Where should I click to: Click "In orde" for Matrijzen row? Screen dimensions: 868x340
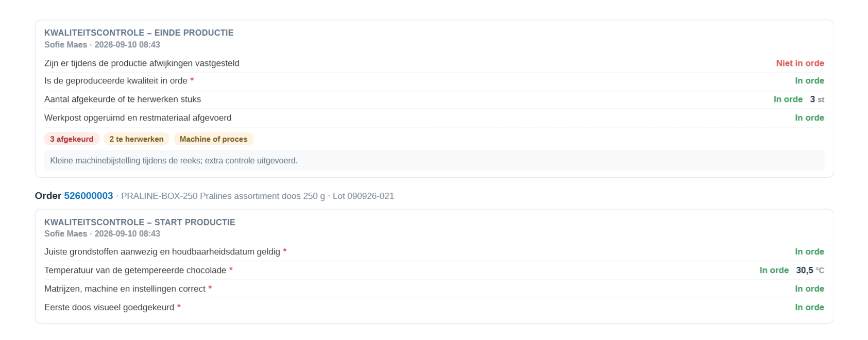tap(809, 288)
